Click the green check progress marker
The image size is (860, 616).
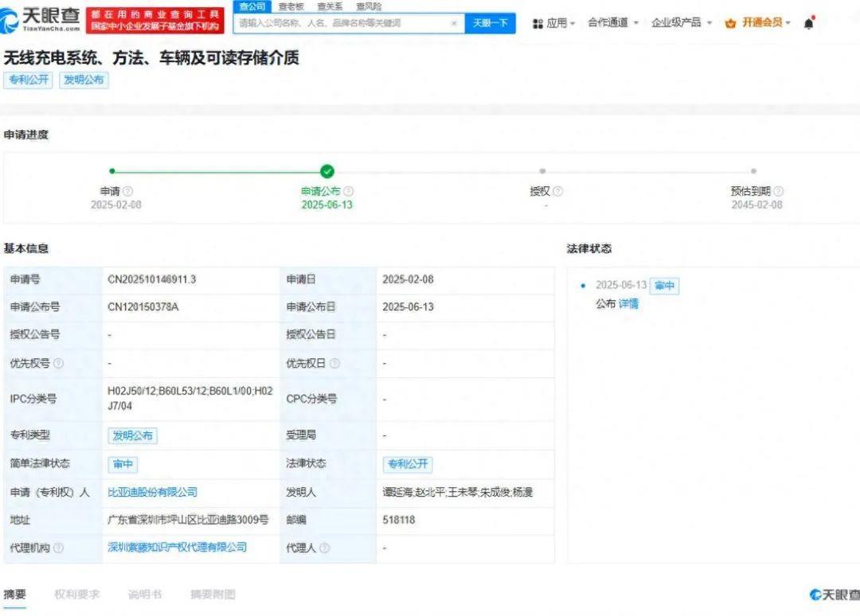pyautogui.click(x=327, y=172)
